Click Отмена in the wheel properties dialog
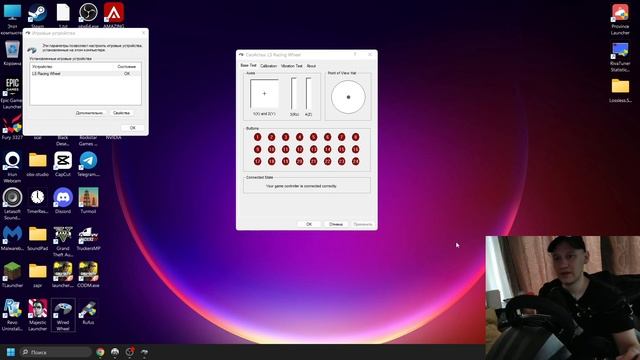Image resolution: width=640 pixels, height=360 pixels. click(x=336, y=224)
